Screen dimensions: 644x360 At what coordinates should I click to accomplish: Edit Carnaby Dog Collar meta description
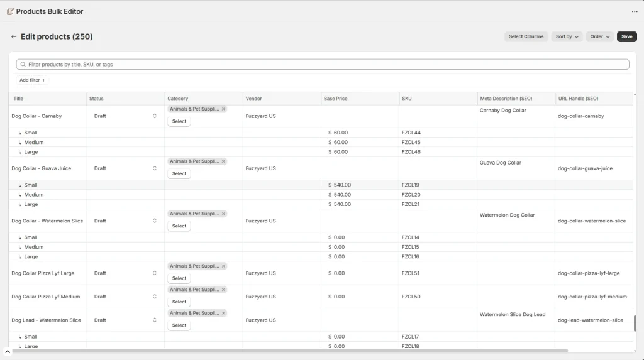point(516,116)
